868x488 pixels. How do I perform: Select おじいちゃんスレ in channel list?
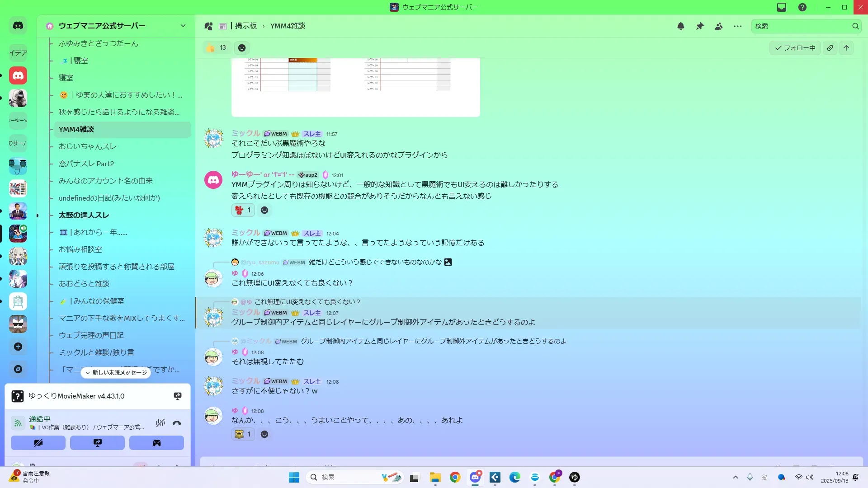[x=88, y=146]
